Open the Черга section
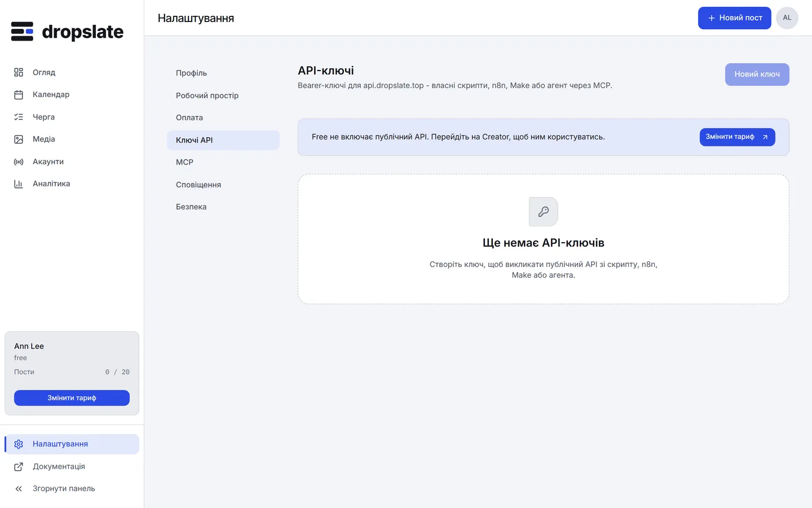This screenshot has height=508, width=812. [x=72, y=117]
